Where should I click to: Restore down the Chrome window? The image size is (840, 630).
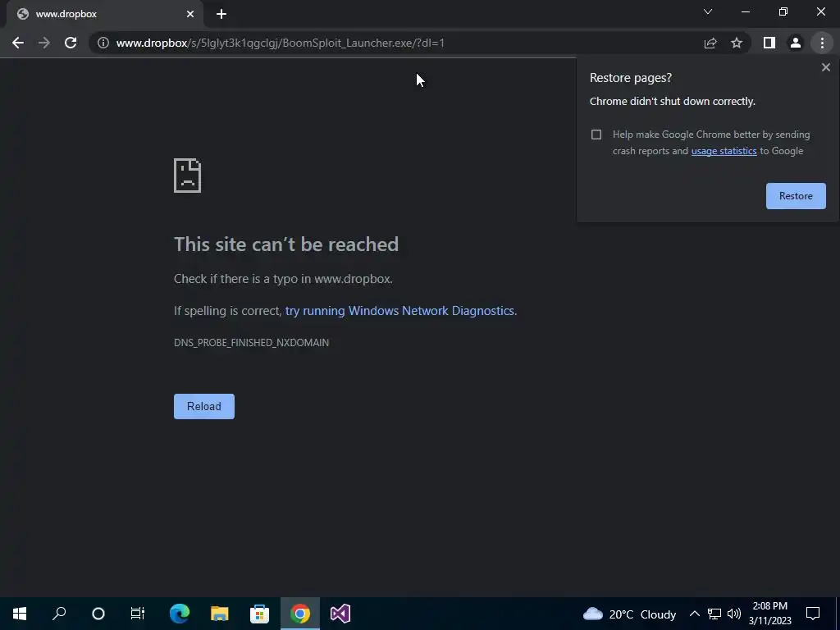click(783, 11)
